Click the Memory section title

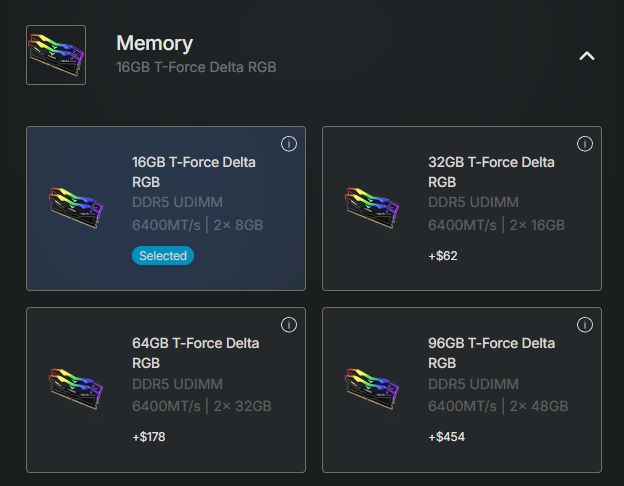[x=155, y=43]
